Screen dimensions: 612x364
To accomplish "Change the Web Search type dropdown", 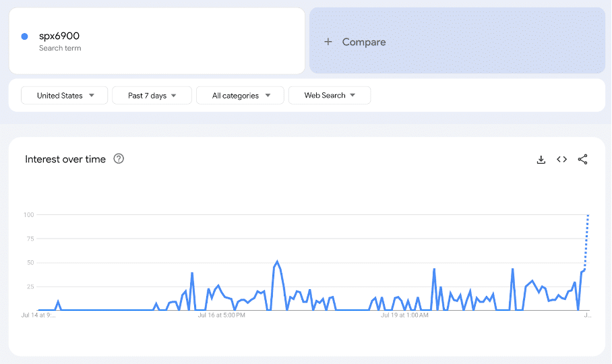I will [329, 96].
